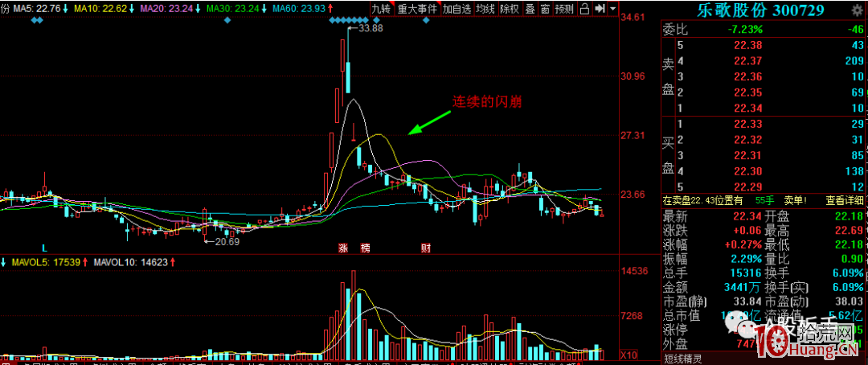Select sell level 4 price 22.37
The width and height of the screenshot is (868, 365).
pyautogui.click(x=750, y=60)
